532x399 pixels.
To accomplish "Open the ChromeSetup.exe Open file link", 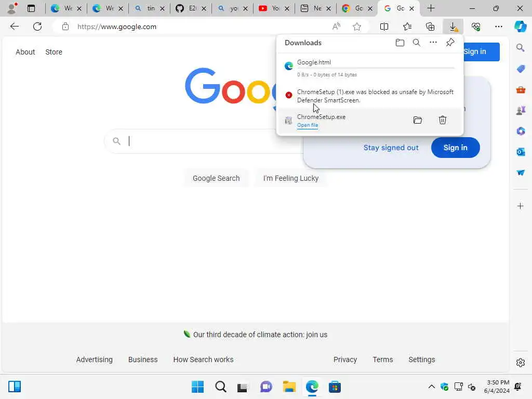I will [x=308, y=125].
